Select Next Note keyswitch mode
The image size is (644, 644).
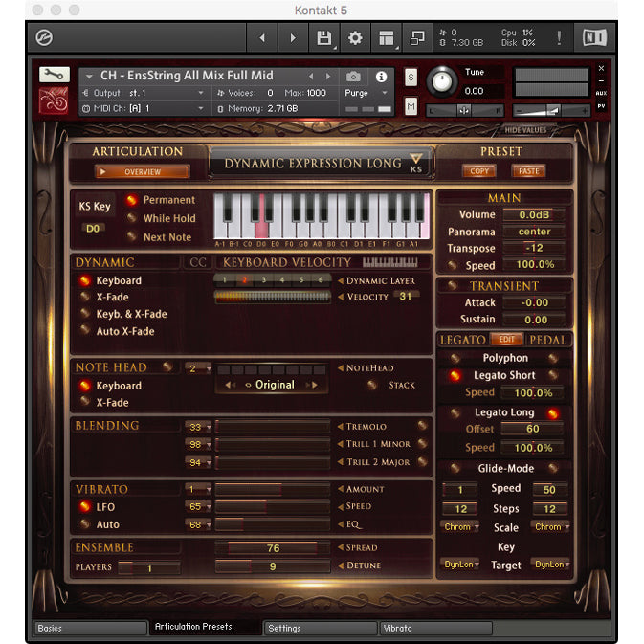click(x=132, y=236)
